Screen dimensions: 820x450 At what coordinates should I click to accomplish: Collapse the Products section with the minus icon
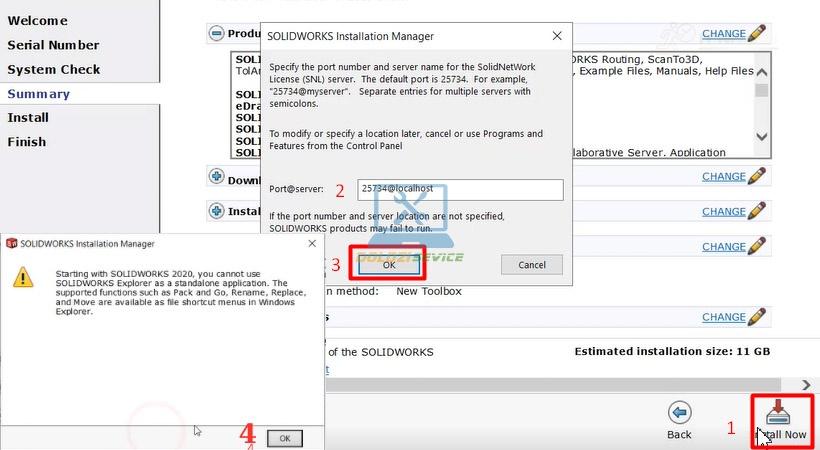pos(216,33)
